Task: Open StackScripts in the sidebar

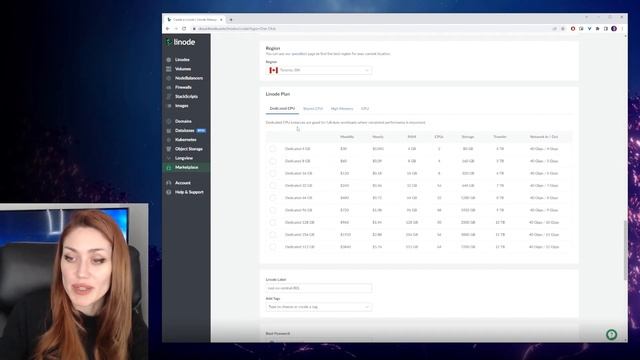Action: [x=186, y=97]
